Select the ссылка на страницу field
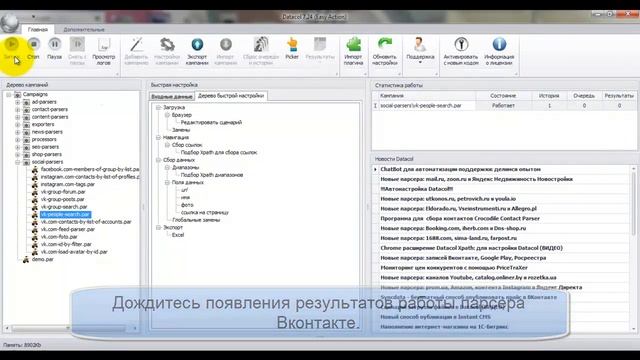The width and height of the screenshot is (640, 360). pyautogui.click(x=204, y=212)
